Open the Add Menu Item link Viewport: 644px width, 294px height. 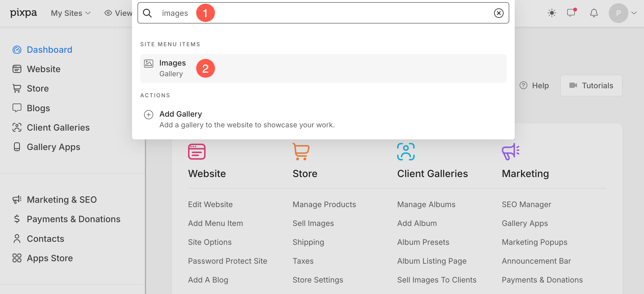(x=215, y=223)
